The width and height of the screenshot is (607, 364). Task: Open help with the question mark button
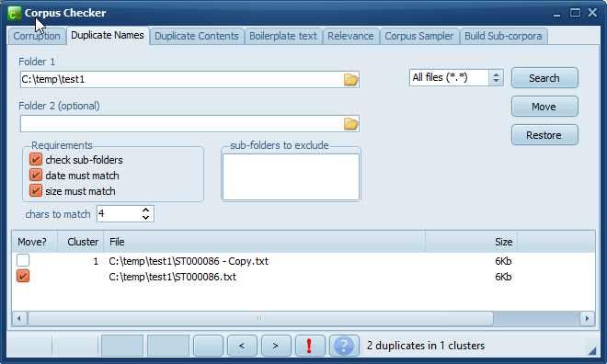(x=344, y=346)
